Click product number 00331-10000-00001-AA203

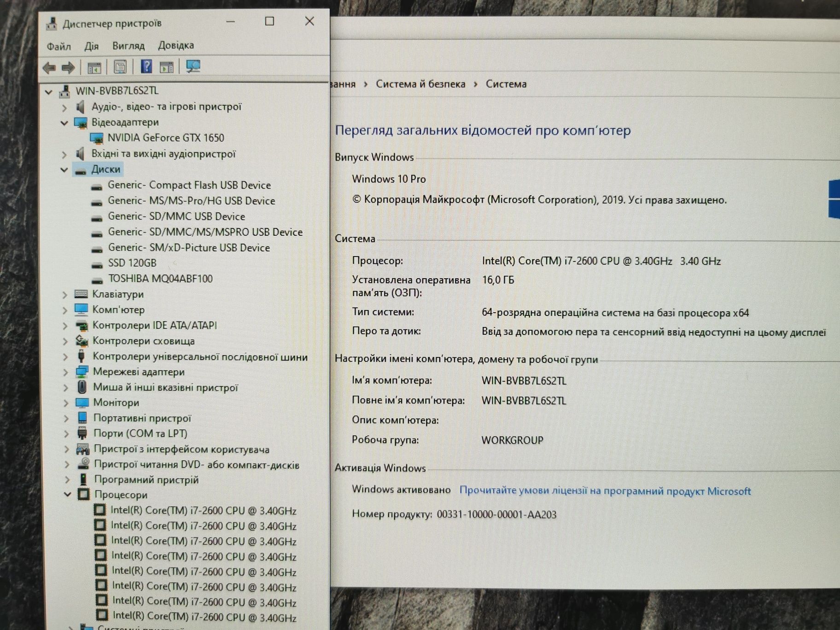pos(496,514)
